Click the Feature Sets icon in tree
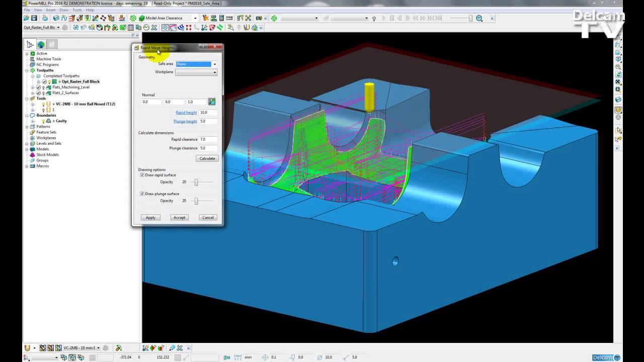The width and height of the screenshot is (644, 362). [33, 132]
